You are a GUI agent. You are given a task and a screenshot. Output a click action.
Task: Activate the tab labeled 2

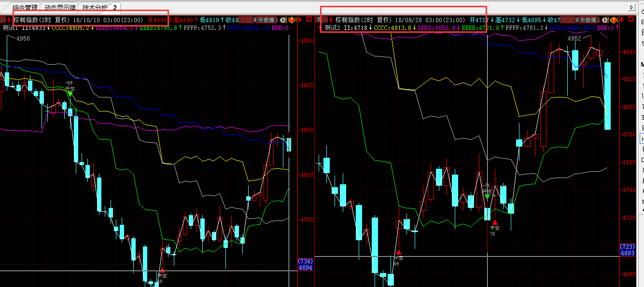tap(115, 7)
